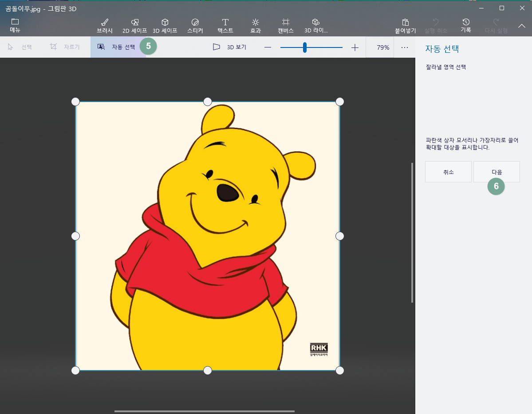The width and height of the screenshot is (532, 414).
Task: Choose the 자르기 crop tool
Action: tap(64, 47)
